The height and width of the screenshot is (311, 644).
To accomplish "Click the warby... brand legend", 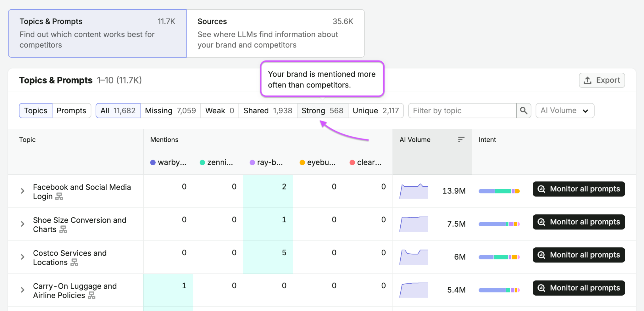I will [169, 162].
